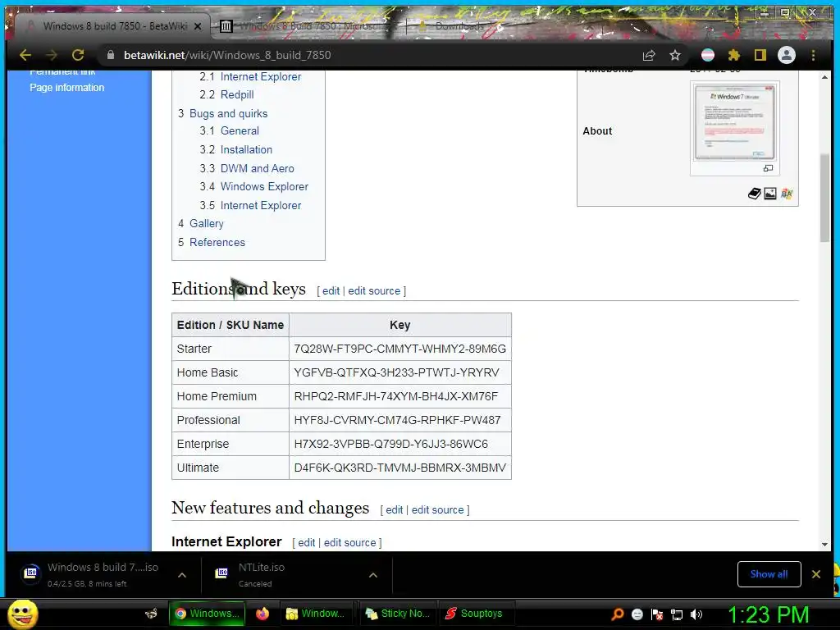Click the book icon in the infobox
840x630 pixels.
coord(755,194)
